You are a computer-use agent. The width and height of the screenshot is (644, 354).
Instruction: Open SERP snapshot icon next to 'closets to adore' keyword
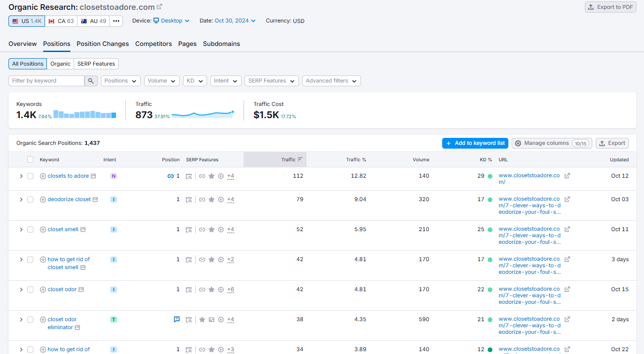(93, 176)
